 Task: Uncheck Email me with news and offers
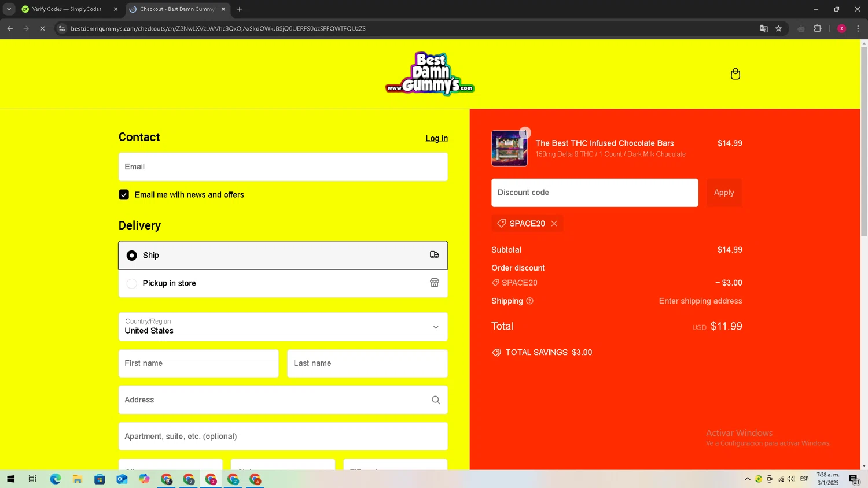[124, 195]
